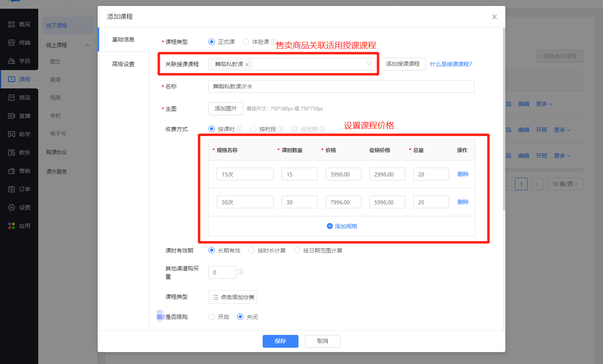
Task: Set purchase limit to 关闭
Action: click(x=240, y=317)
